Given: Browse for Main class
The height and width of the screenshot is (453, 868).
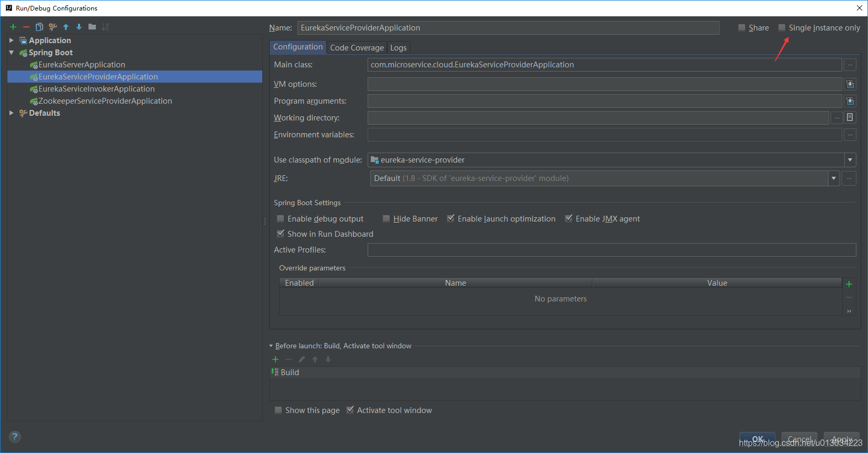Looking at the screenshot, I should [850, 65].
